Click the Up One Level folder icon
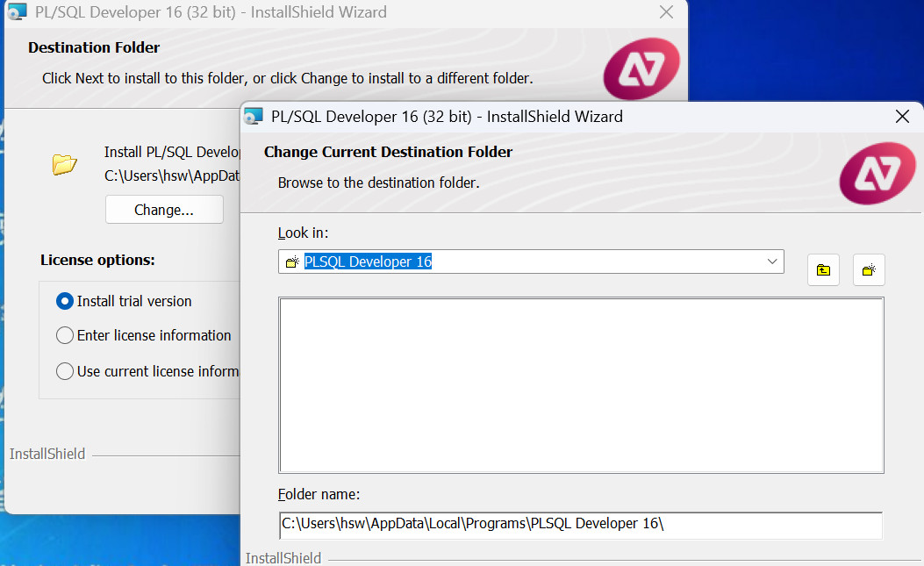The image size is (924, 566). click(823, 270)
